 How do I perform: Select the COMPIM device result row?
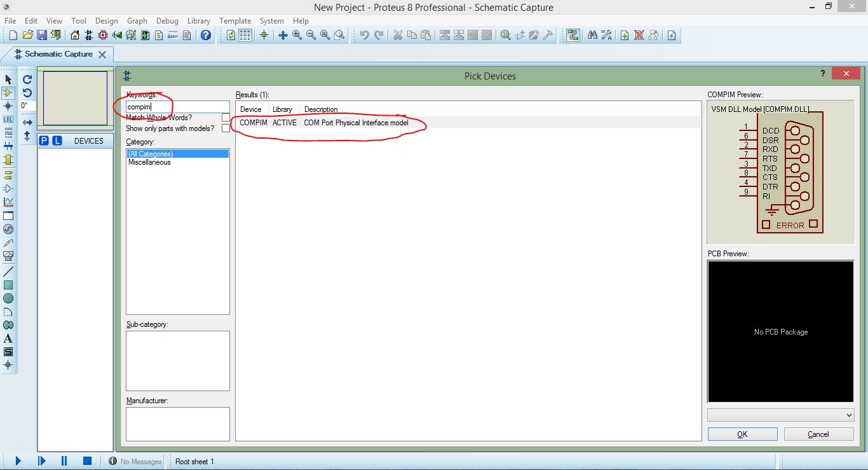pyautogui.click(x=468, y=122)
